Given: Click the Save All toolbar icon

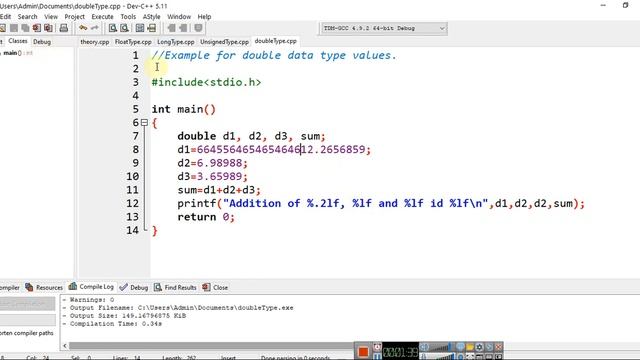Looking at the screenshot, I should [x=25, y=28].
